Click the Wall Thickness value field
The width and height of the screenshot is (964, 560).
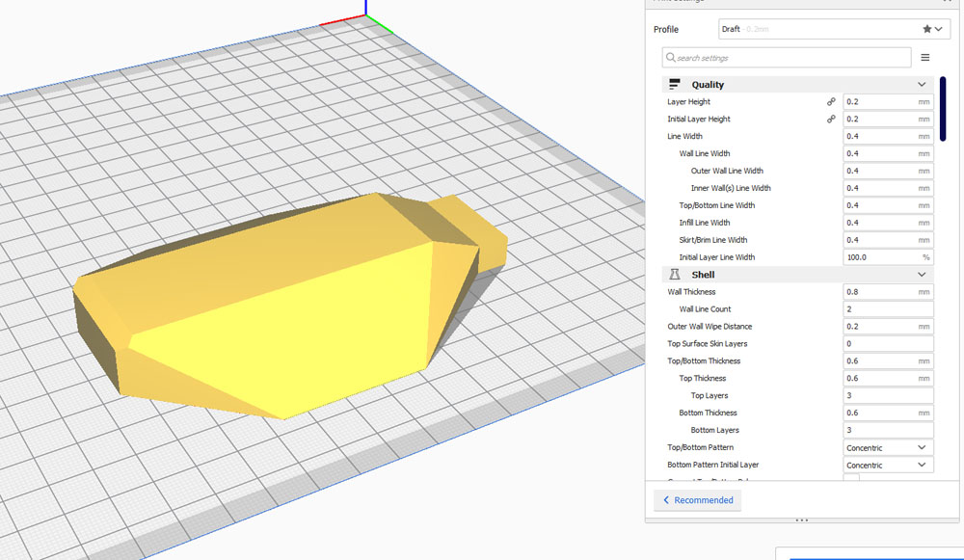888,291
